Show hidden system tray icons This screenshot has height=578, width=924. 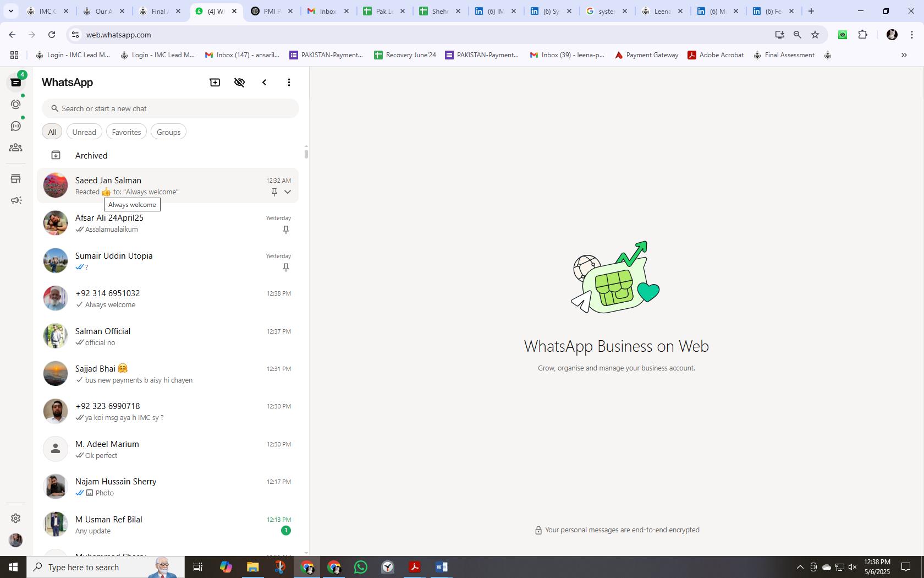[800, 567]
